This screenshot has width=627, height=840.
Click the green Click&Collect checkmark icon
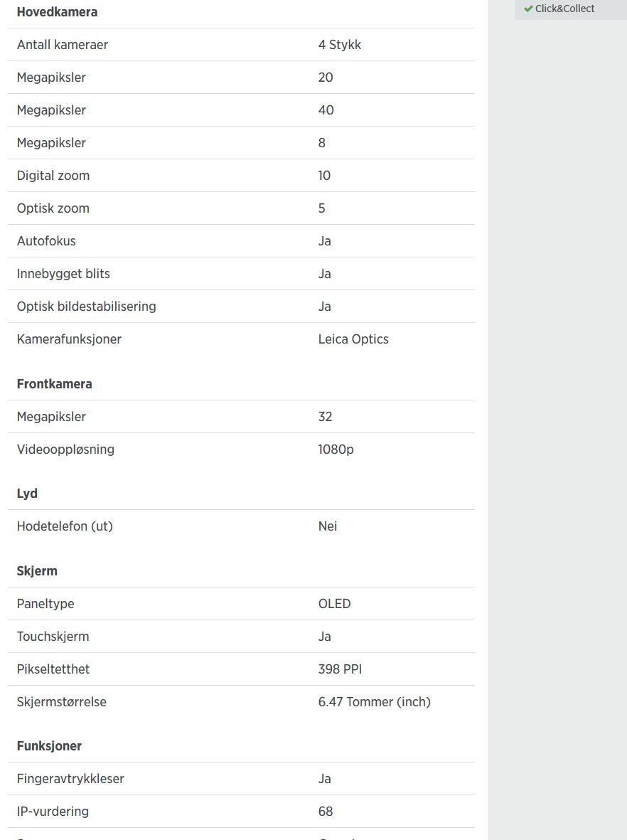click(x=528, y=9)
